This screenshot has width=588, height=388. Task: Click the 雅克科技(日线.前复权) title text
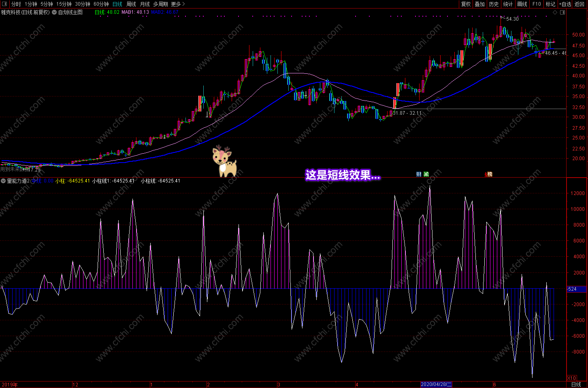(x=26, y=12)
